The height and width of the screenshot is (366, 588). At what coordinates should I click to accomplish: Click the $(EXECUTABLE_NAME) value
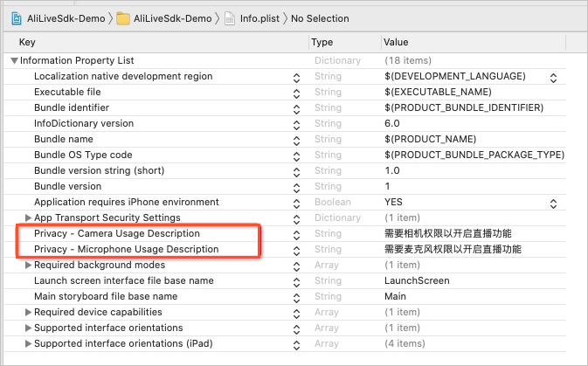tap(438, 92)
